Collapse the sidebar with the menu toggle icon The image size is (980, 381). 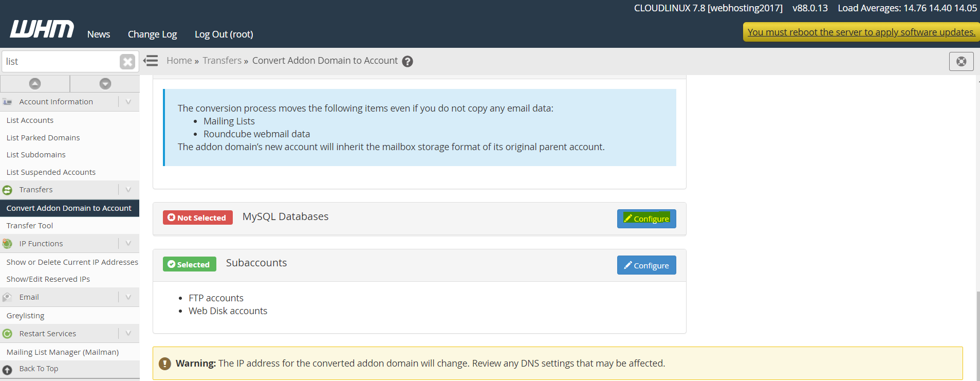point(151,61)
